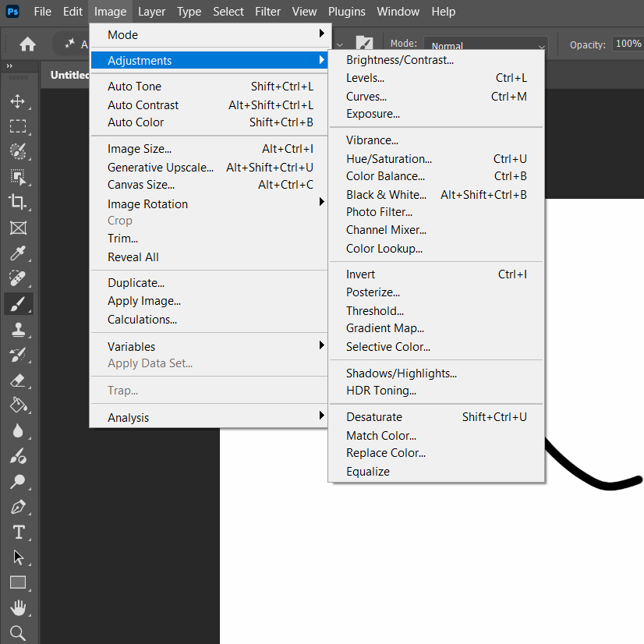Open the Filter menu

pyautogui.click(x=267, y=12)
